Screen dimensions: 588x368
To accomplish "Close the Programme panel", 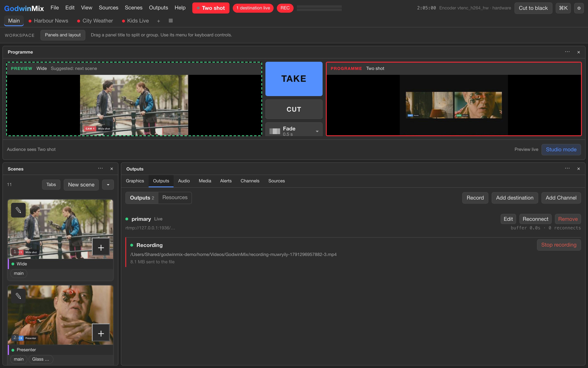I will pyautogui.click(x=579, y=52).
